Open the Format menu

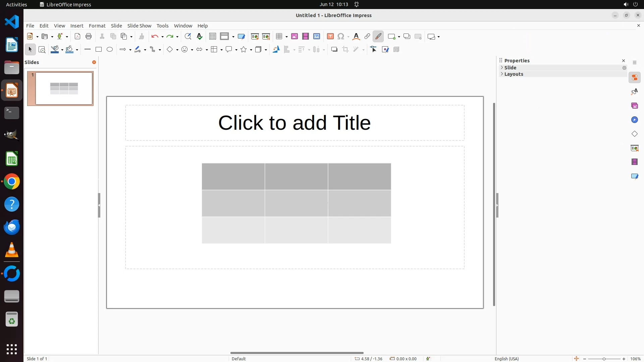(x=97, y=26)
